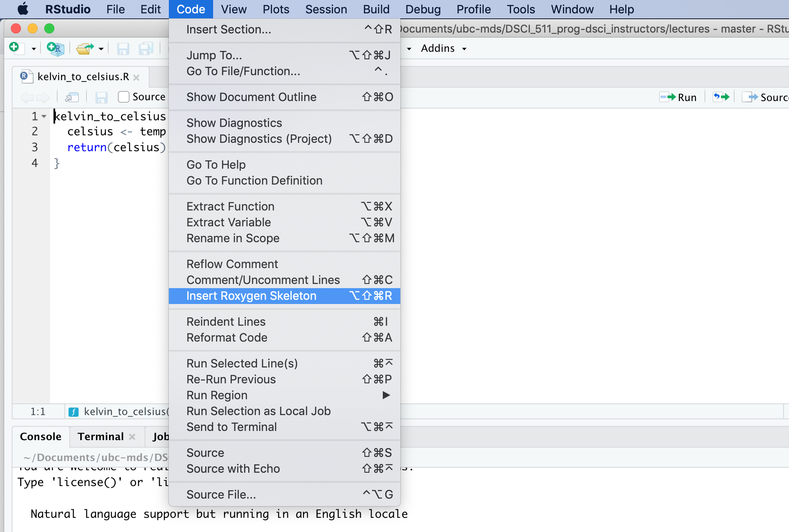The width and height of the screenshot is (789, 532).
Task: Choose Go To Help menu item
Action: pos(285,165)
